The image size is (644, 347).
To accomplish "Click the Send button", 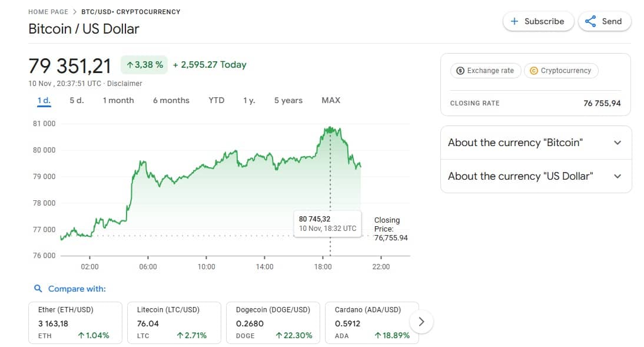I will click(605, 21).
